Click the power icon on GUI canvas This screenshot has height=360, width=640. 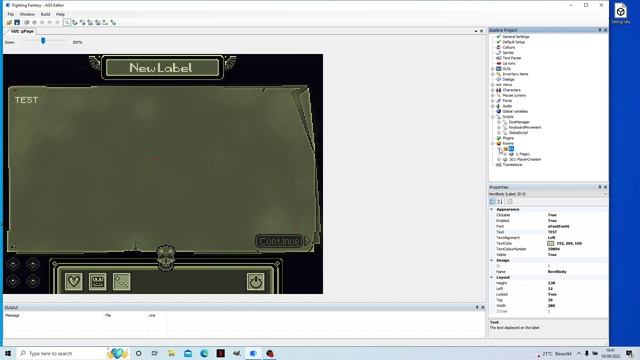(256, 282)
